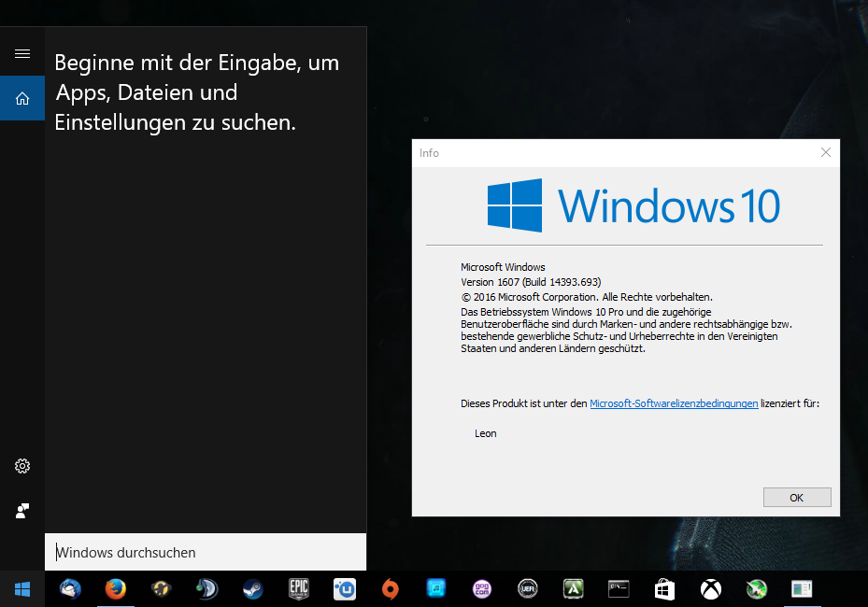Open Steam from the taskbar
This screenshot has width=868, height=607.
coord(253,589)
